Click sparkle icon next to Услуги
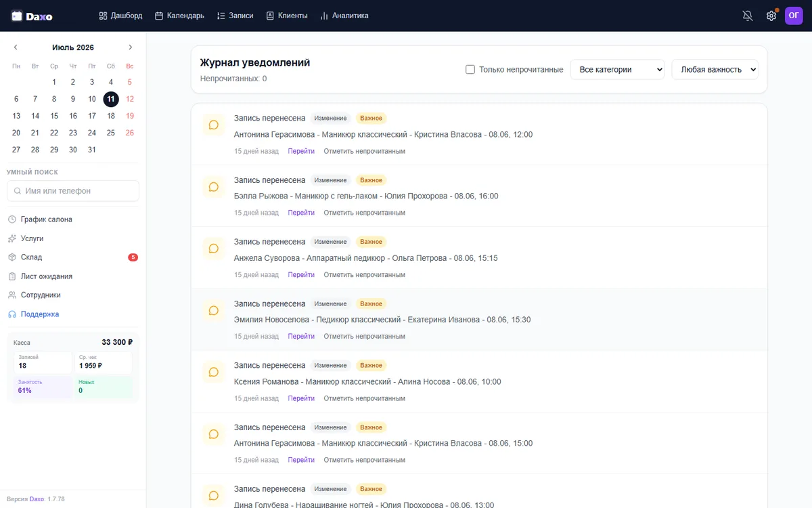 coord(12,238)
